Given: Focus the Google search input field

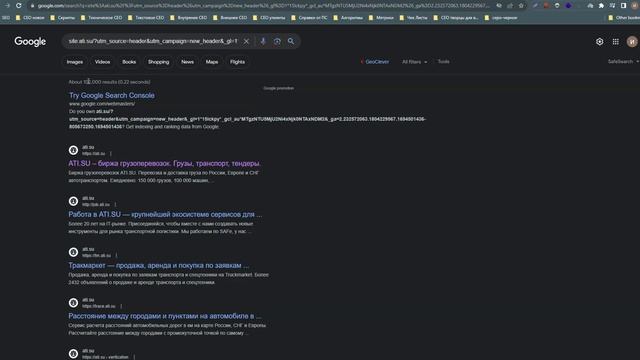Looking at the screenshot, I should pos(153,41).
